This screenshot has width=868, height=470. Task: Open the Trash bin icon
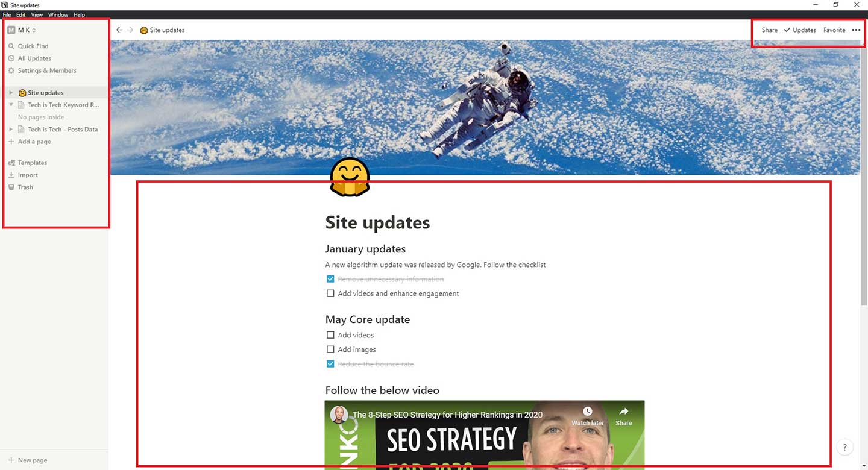11,187
